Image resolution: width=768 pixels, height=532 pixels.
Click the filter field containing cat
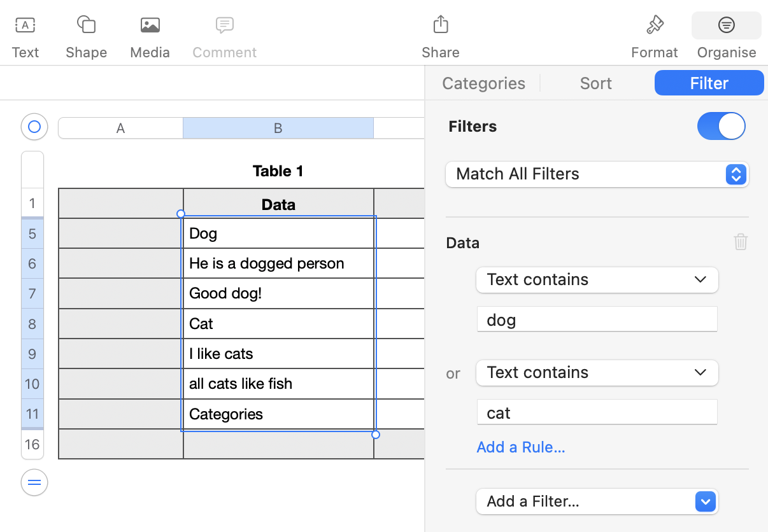coord(597,412)
